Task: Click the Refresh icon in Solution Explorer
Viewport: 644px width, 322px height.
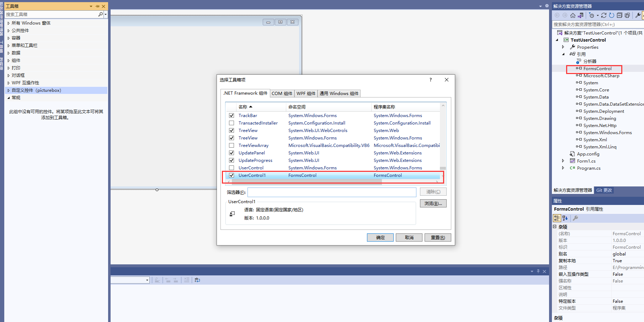Action: pyautogui.click(x=611, y=15)
